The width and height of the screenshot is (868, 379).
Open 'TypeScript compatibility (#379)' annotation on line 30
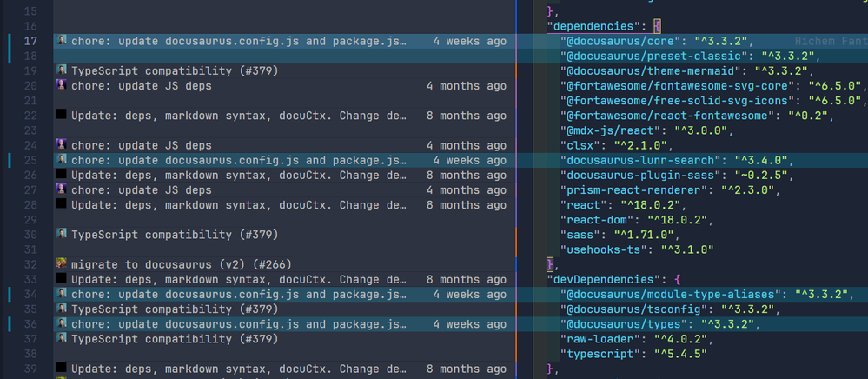(x=175, y=235)
